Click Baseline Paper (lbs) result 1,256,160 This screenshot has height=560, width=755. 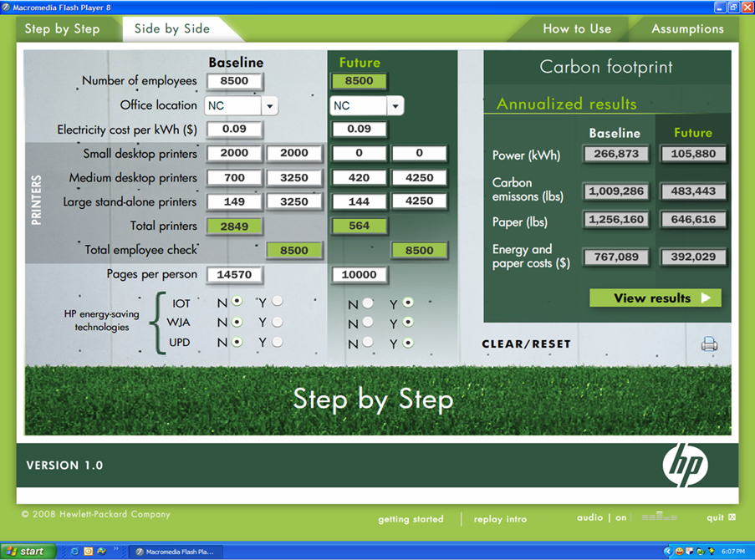(616, 220)
